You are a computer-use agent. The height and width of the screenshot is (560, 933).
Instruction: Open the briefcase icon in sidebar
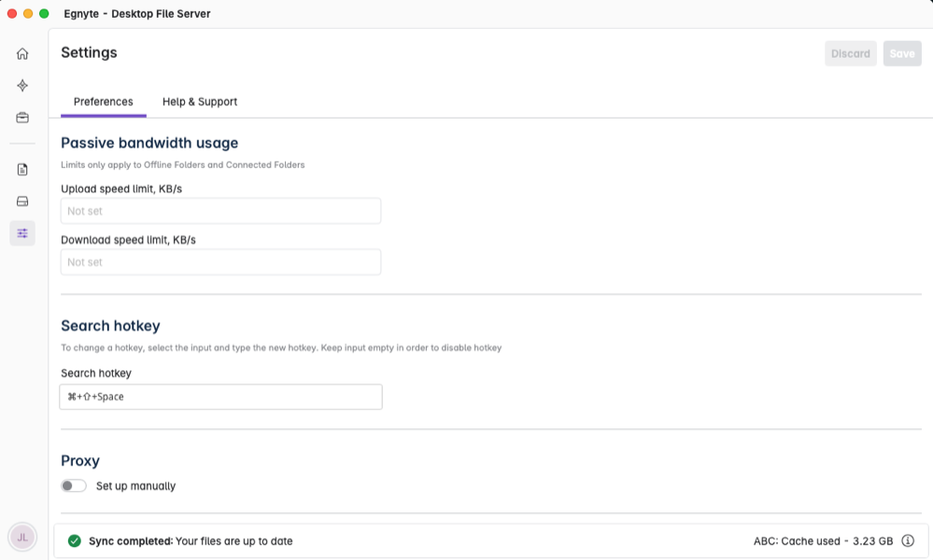click(22, 118)
